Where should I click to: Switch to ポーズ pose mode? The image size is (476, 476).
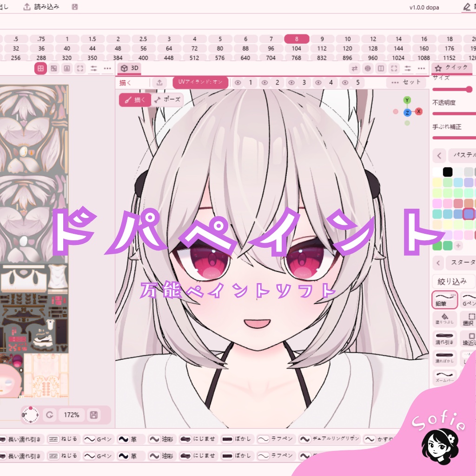[167, 99]
